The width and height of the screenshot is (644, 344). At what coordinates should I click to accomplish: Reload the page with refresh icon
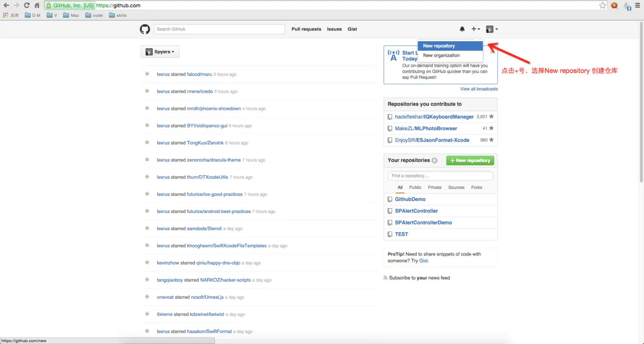27,6
